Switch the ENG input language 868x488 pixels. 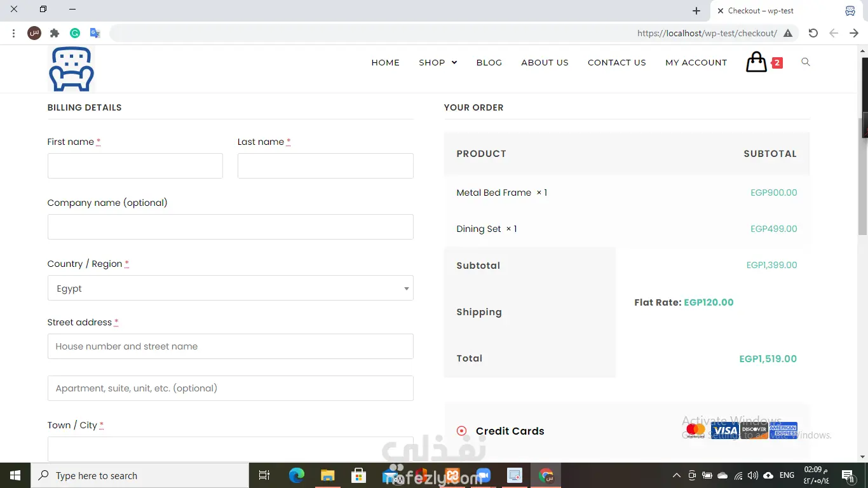point(787,475)
